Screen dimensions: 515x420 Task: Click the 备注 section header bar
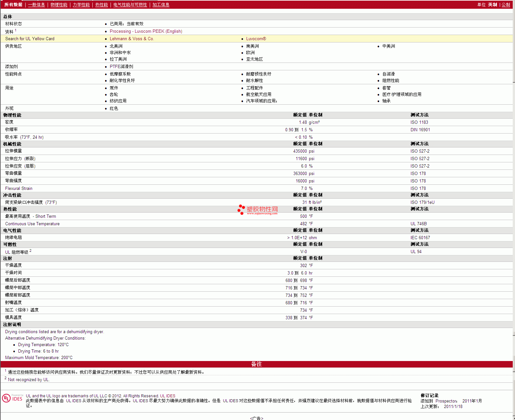(x=256, y=364)
